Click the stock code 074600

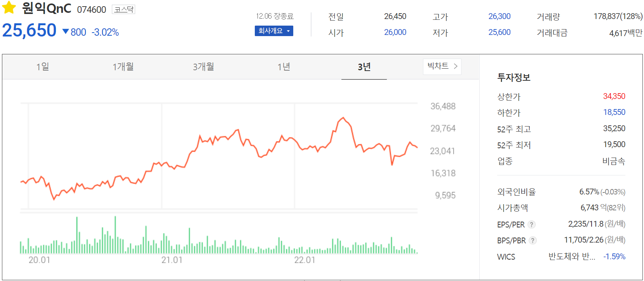point(92,10)
